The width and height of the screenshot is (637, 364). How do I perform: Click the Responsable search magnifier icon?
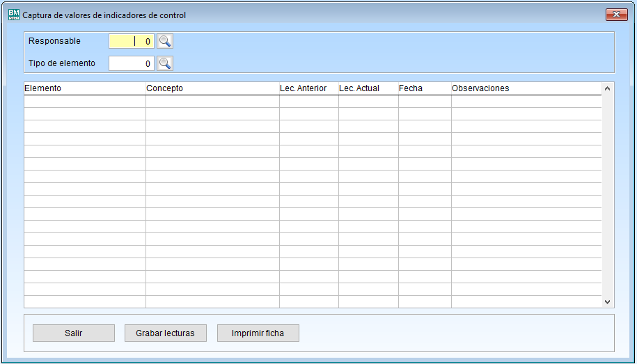pos(164,41)
